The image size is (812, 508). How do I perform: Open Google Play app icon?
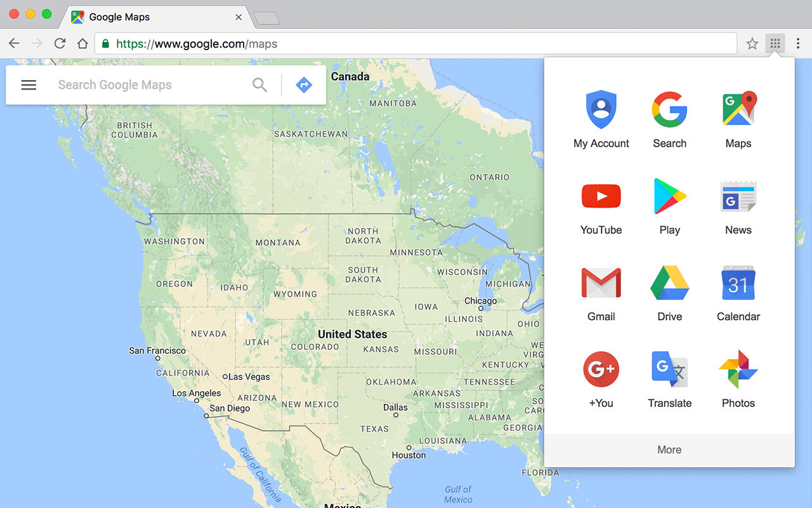[x=670, y=196]
